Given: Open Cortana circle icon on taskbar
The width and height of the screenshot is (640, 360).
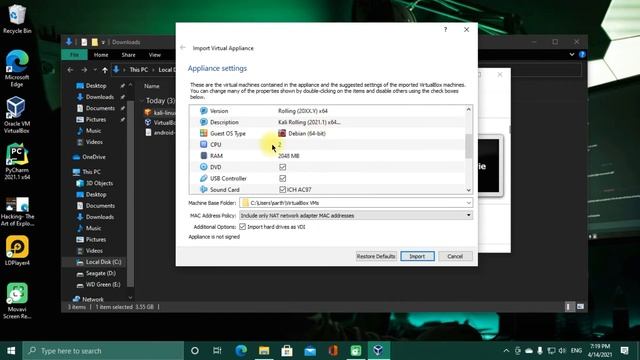Looking at the screenshot, I should click(x=195, y=351).
